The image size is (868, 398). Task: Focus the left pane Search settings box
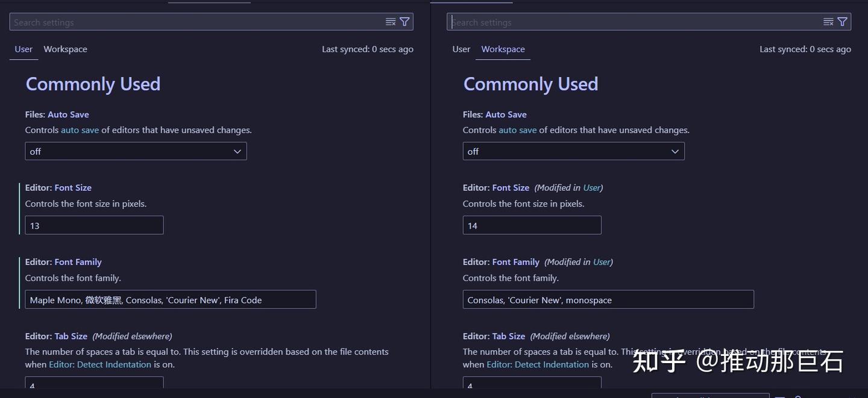[196, 22]
